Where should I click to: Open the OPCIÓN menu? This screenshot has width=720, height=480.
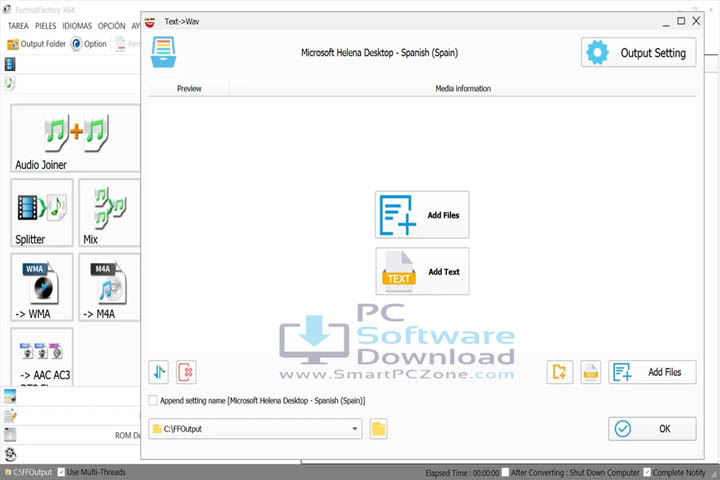(112, 26)
